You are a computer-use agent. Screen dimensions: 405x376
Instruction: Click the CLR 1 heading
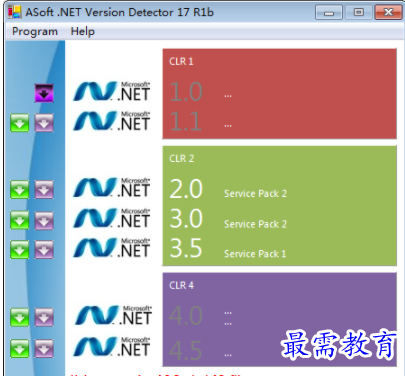(181, 61)
